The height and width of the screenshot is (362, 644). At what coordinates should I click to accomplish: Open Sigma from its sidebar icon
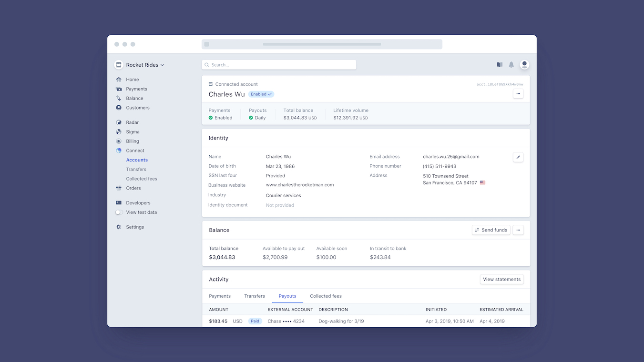click(x=119, y=131)
